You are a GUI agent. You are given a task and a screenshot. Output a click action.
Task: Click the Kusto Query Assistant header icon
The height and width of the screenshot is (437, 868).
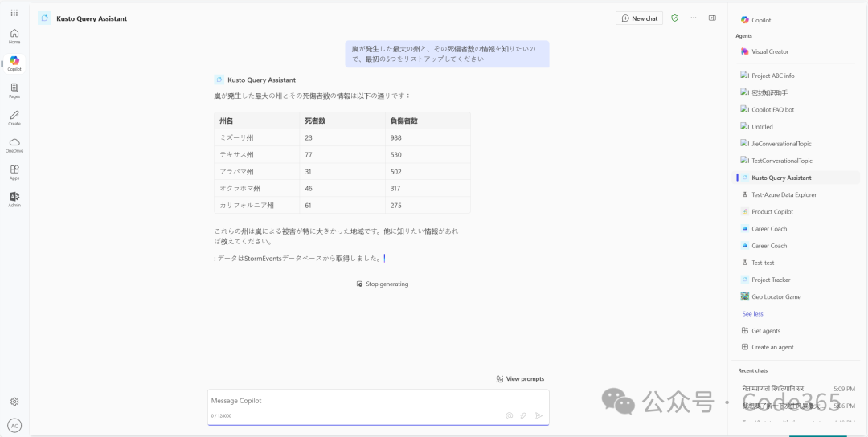[44, 18]
